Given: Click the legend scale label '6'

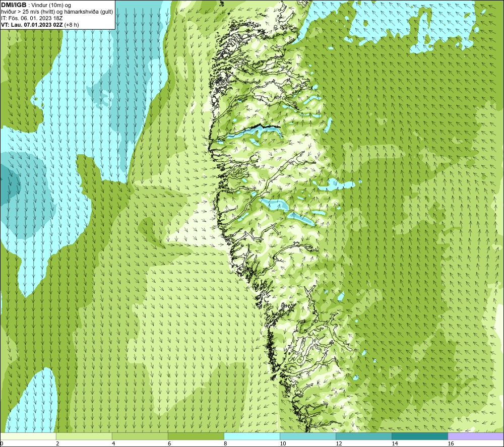Looking at the screenshot, I should pos(169,443).
